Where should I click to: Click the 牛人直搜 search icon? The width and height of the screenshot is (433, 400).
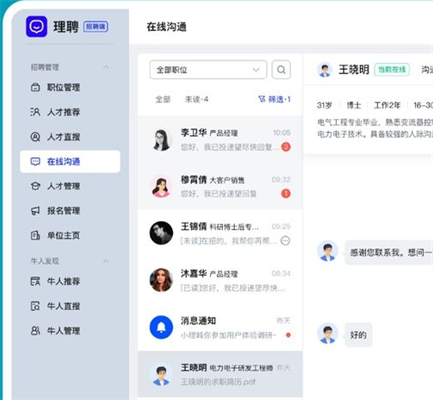(35, 306)
